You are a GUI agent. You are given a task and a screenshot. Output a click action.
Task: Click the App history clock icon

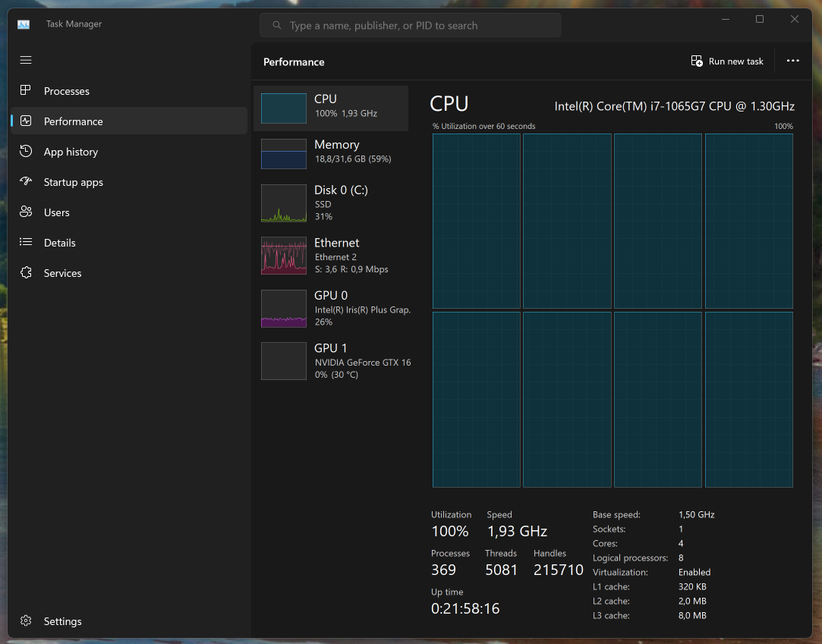click(x=26, y=152)
